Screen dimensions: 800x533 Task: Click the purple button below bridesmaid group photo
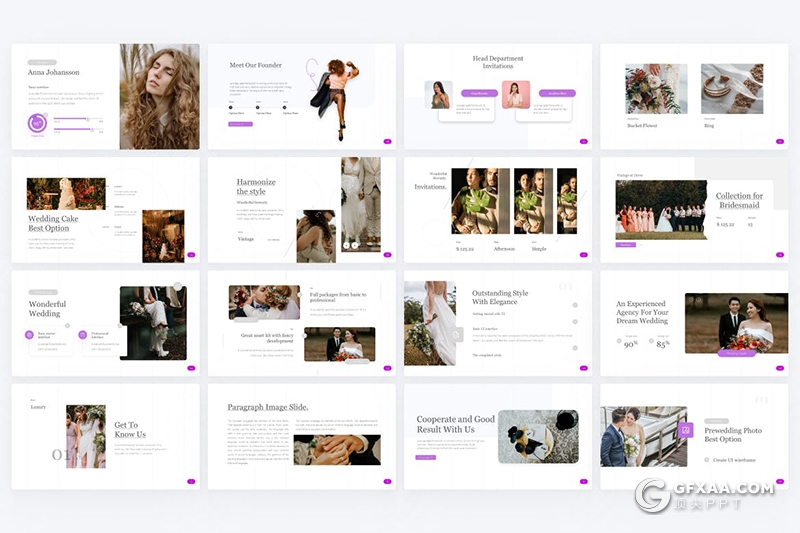click(x=625, y=244)
